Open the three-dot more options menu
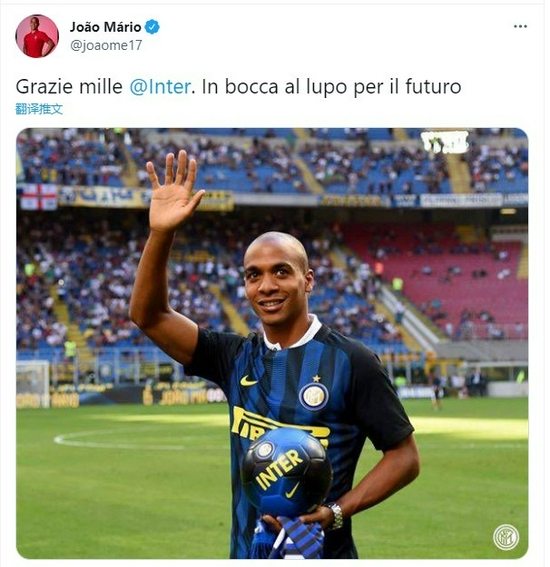 tap(520, 26)
